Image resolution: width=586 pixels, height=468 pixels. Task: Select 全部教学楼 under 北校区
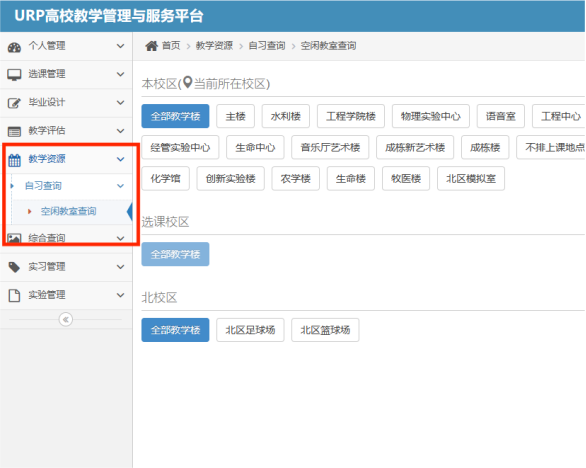point(175,330)
